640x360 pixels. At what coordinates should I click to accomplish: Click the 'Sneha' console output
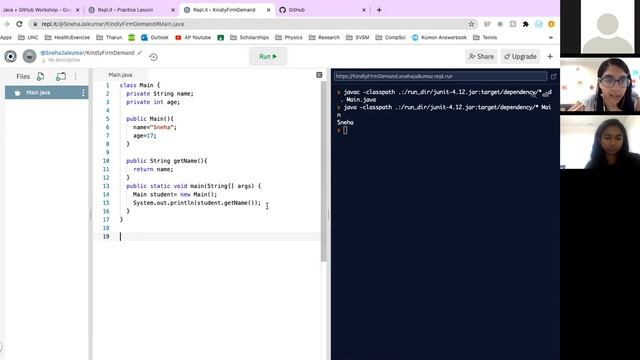(345, 122)
